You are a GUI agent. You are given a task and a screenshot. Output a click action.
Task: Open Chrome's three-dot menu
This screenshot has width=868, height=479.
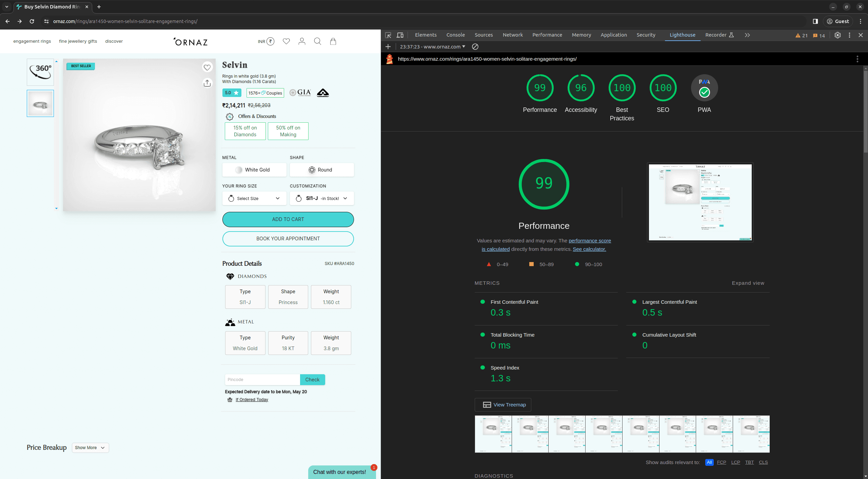861,21
